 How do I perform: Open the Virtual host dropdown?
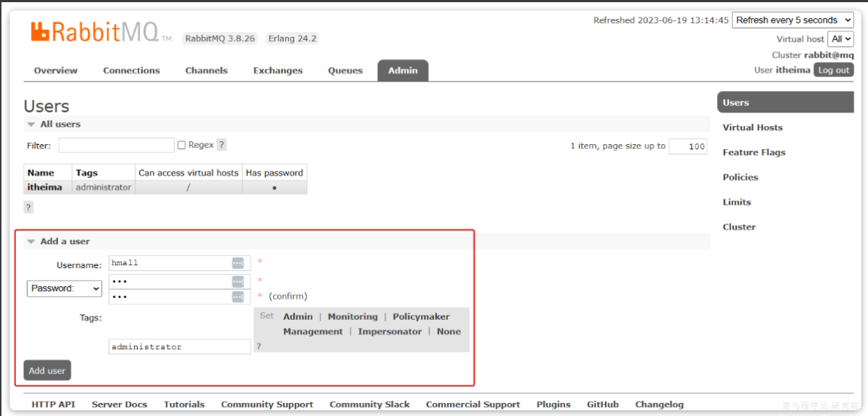[x=840, y=39]
